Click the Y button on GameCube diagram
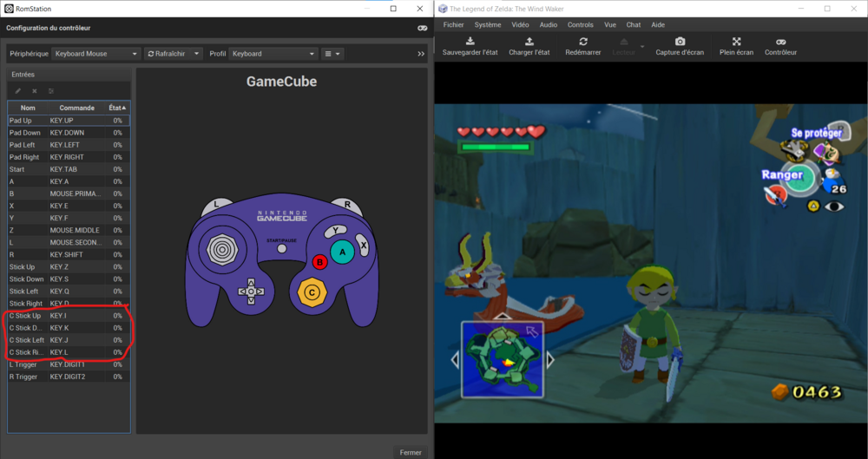Image resolution: width=868 pixels, height=459 pixels. (x=335, y=230)
